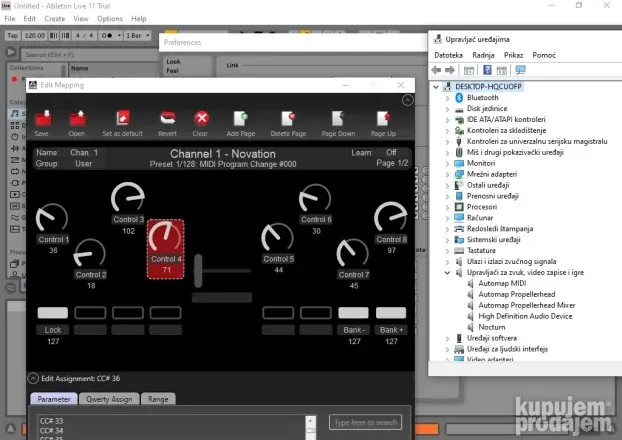Switch to the Range tab
Image resolution: width=622 pixels, height=440 pixels.
pos(158,399)
